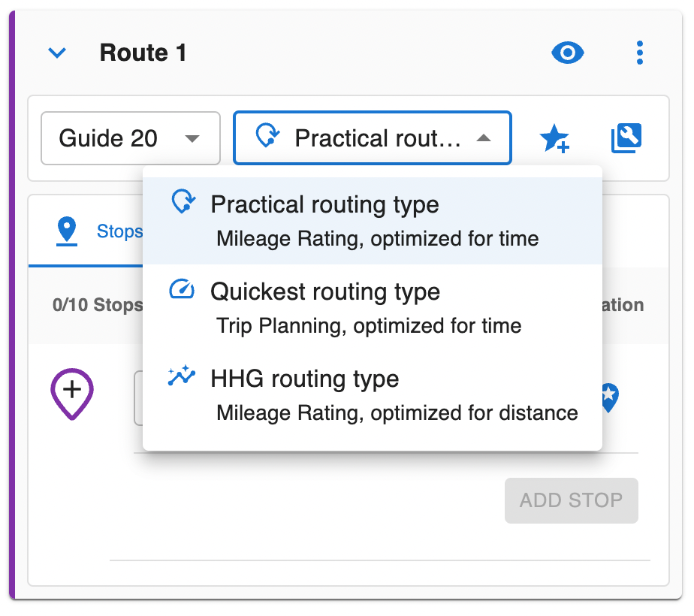Click the purple add-stop pin icon
Viewport: 694px width, 616px height.
tap(71, 393)
